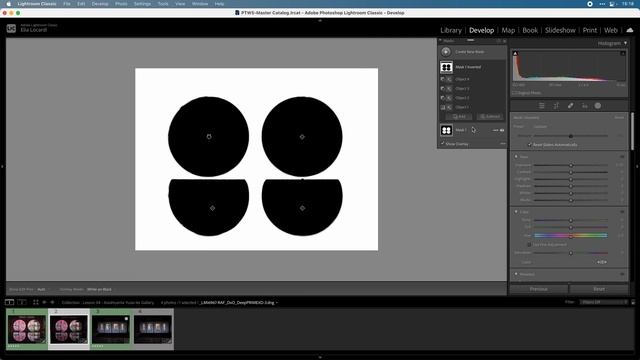Open the grid view icon in filmstrip bar
The width and height of the screenshot is (640, 360).
coord(36,302)
